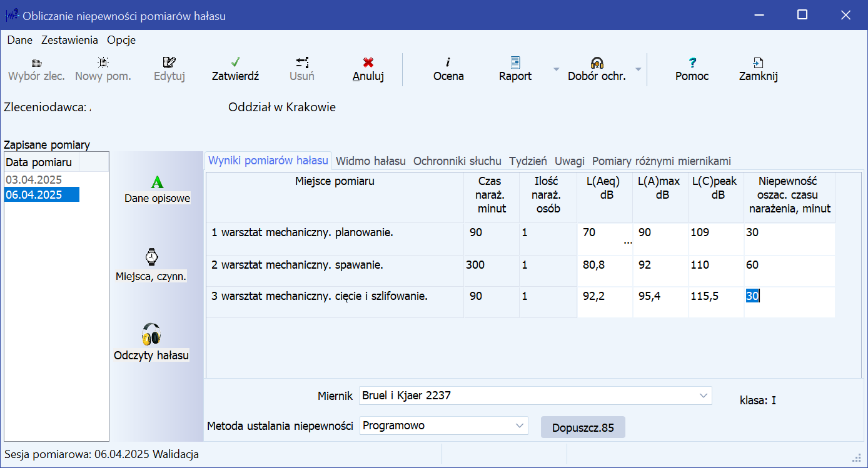Image resolution: width=868 pixels, height=468 pixels.
Task: Click L(C)peak cell with value 109
Action: (716, 239)
